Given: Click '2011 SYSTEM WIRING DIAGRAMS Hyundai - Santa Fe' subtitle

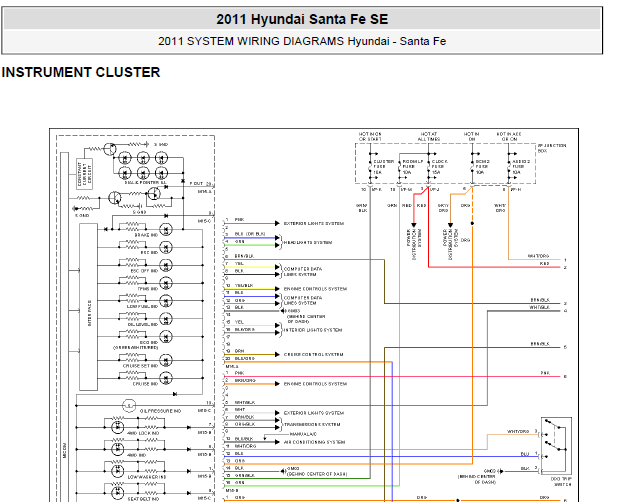Looking at the screenshot, I should tap(302, 41).
